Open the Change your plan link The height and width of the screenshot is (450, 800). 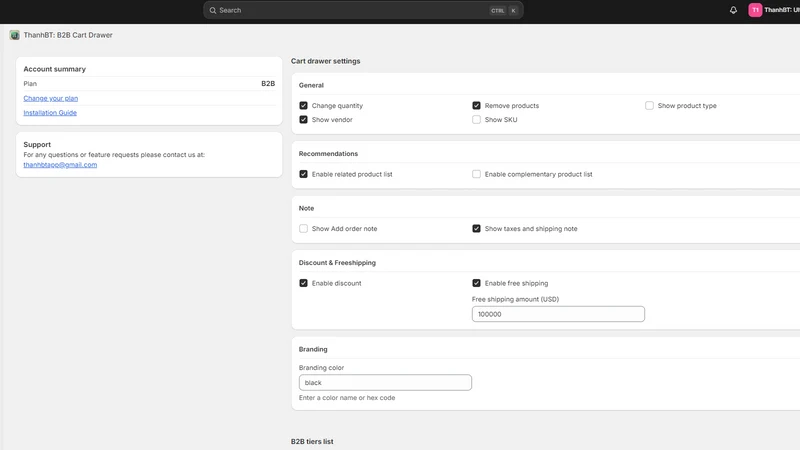pyautogui.click(x=51, y=98)
